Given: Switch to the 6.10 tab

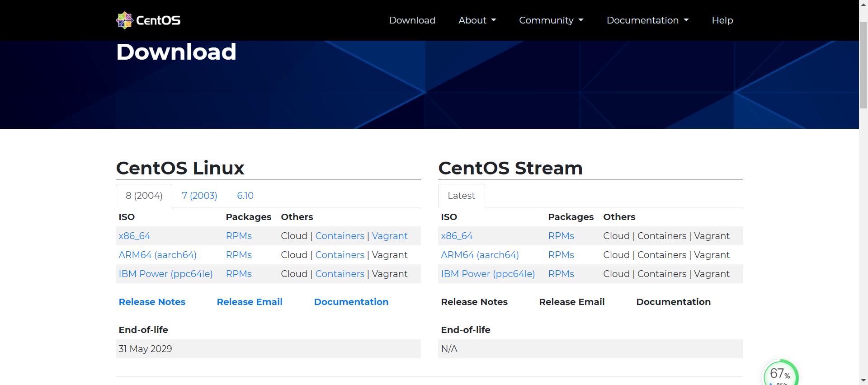Looking at the screenshot, I should click(245, 196).
